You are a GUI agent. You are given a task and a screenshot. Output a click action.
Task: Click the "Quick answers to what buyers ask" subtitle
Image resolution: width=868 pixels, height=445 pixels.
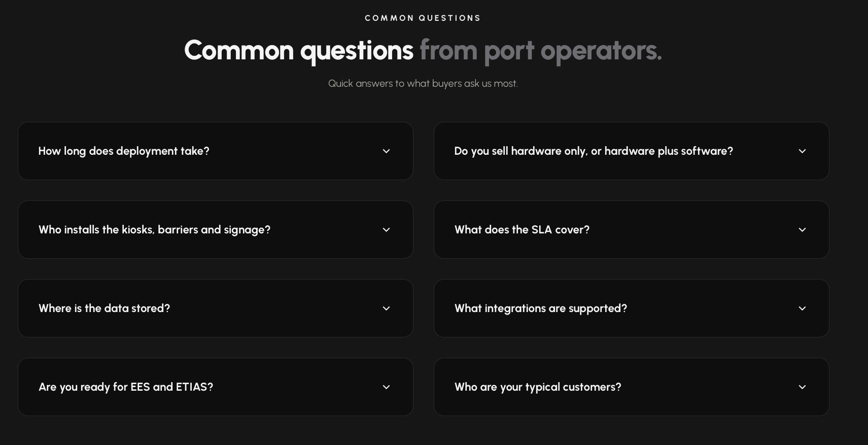[x=423, y=83]
